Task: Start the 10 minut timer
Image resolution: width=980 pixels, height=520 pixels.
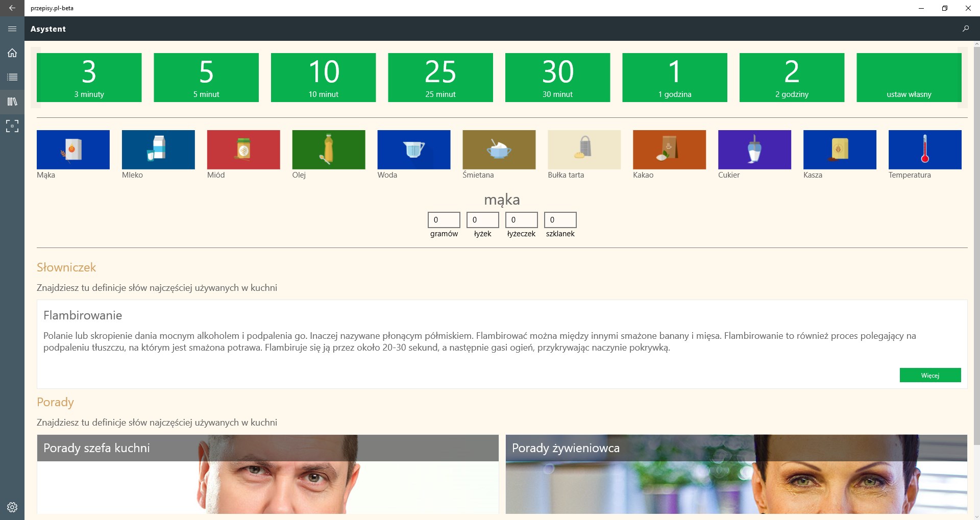Action: (x=324, y=78)
